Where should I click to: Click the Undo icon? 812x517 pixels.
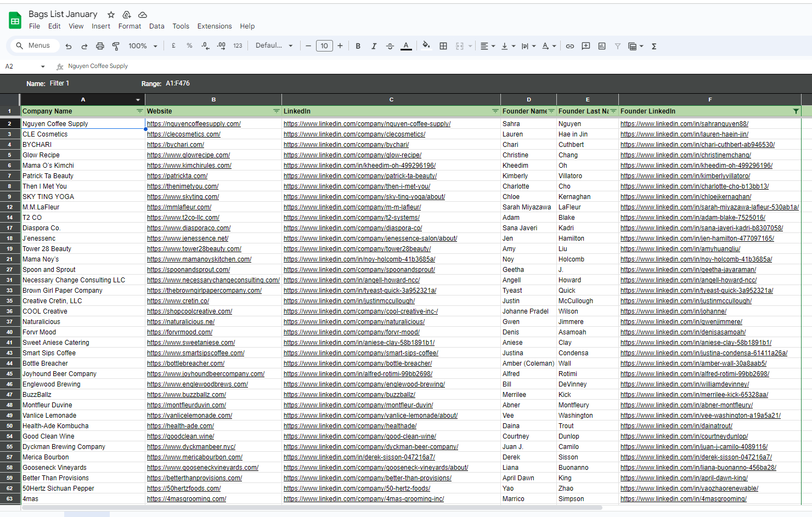[x=69, y=46]
